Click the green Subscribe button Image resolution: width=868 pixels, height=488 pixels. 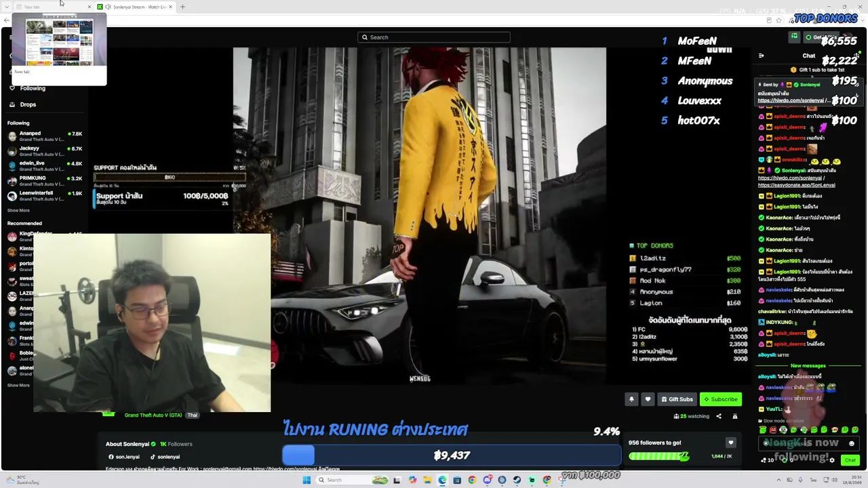click(x=721, y=399)
